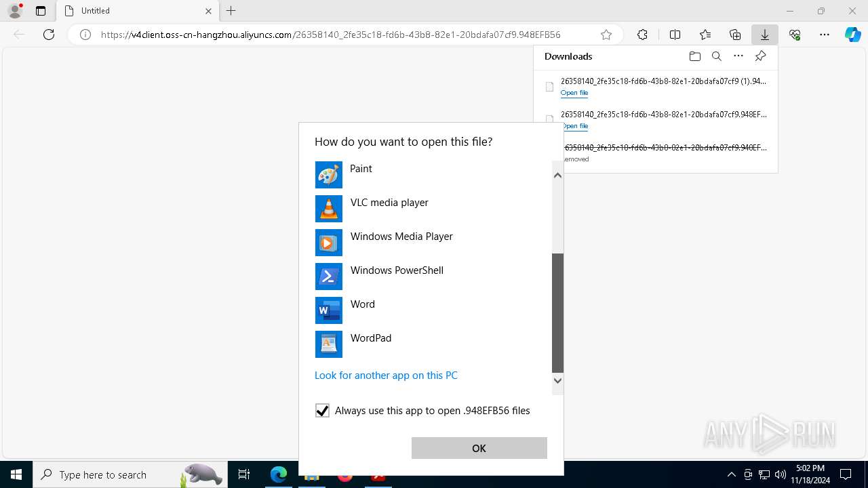
Task: Open file link for first download
Action: click(x=574, y=93)
